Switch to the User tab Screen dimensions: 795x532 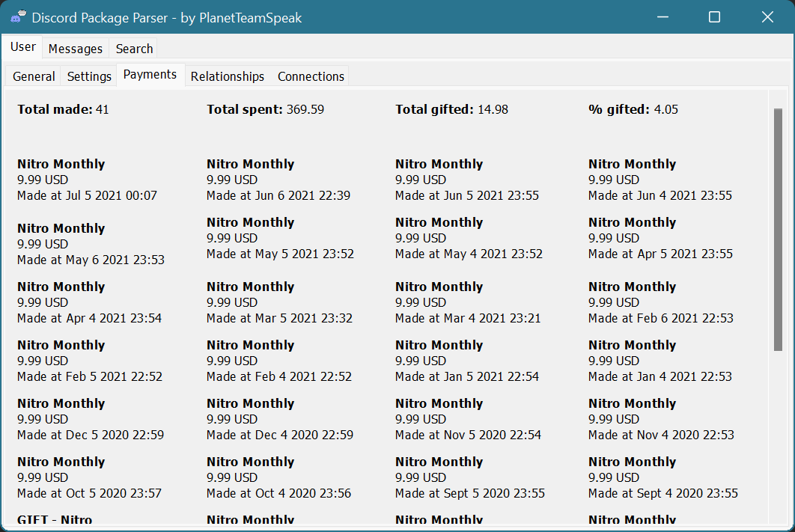pyautogui.click(x=22, y=46)
